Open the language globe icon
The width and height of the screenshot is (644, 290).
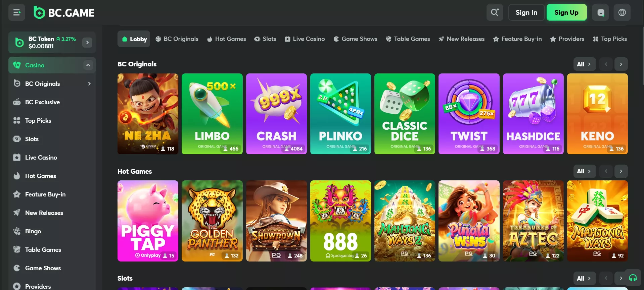(622, 13)
